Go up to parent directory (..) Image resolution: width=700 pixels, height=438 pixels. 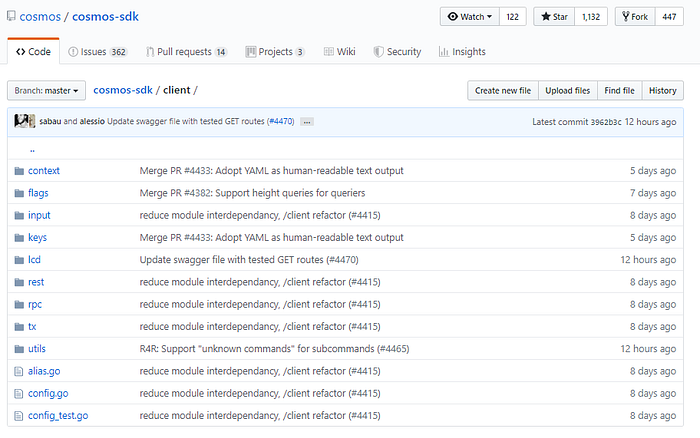pos(32,150)
